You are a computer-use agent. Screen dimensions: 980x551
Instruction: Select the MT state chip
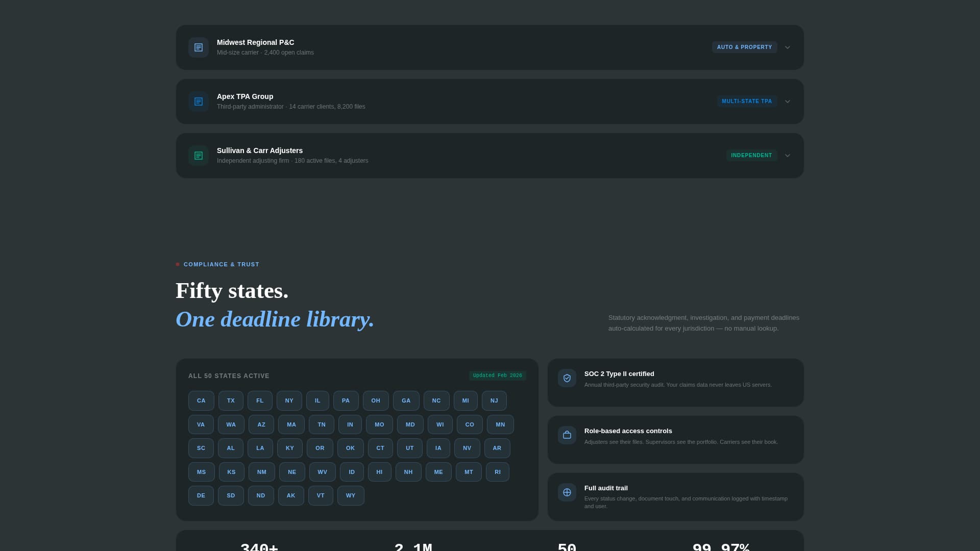pyautogui.click(x=469, y=472)
